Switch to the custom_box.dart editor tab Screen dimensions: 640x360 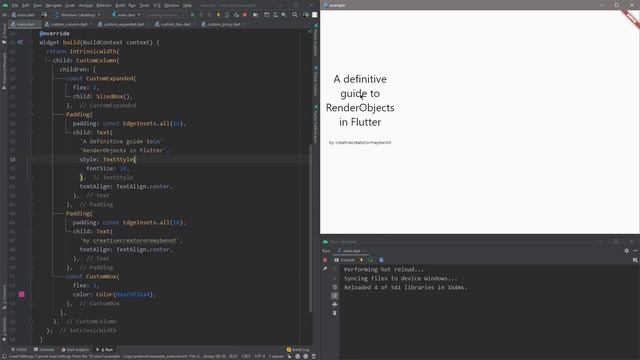(x=175, y=24)
